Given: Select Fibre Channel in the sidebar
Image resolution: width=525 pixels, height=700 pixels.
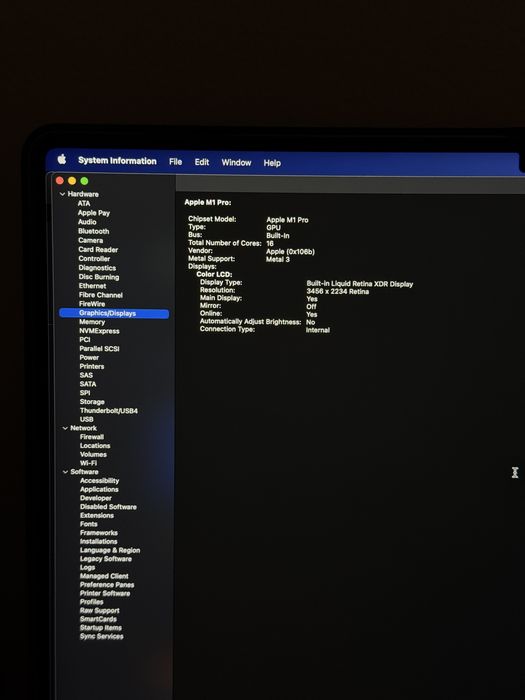Looking at the screenshot, I should coord(101,295).
